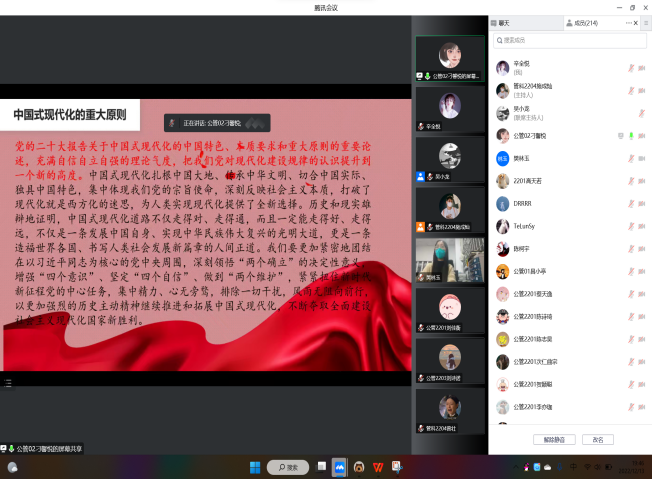Click the 改名 rename button

[x=597, y=439]
